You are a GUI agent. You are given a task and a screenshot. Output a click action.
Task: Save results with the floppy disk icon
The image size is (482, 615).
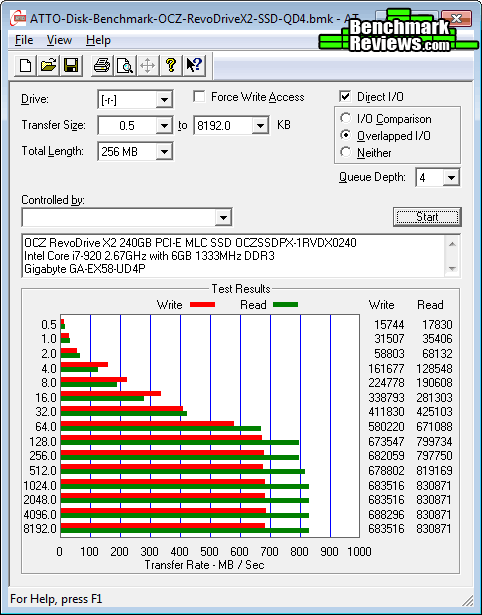click(x=71, y=65)
